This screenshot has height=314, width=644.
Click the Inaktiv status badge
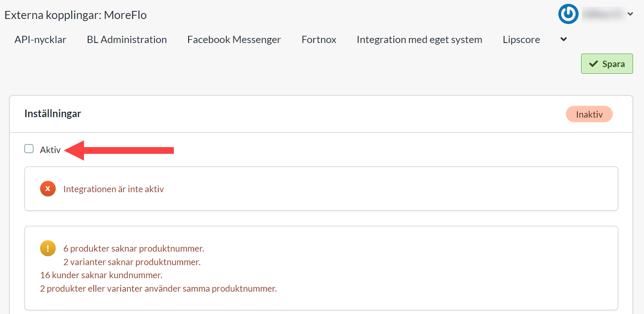tap(589, 114)
